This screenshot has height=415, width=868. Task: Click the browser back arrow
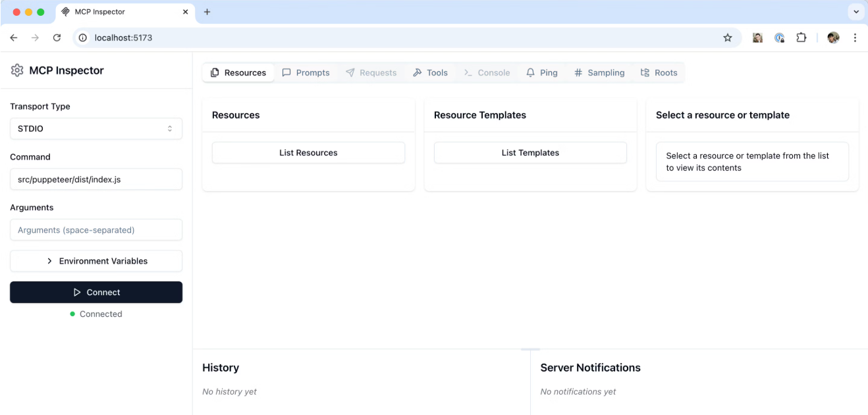point(14,38)
